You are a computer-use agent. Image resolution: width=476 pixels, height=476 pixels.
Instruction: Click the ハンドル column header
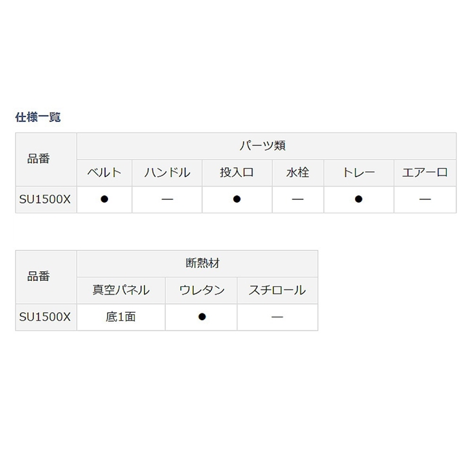(x=167, y=173)
